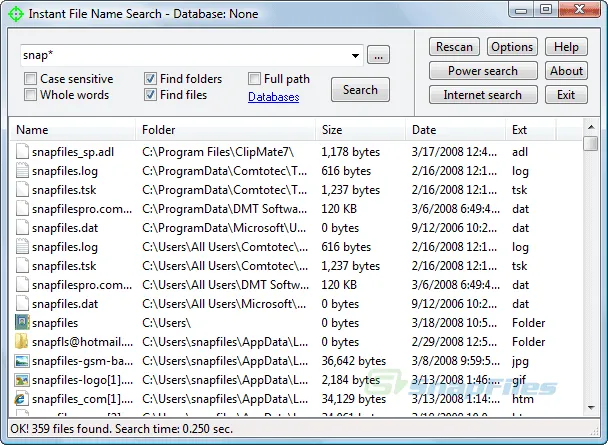Sort results by the Date column header
Viewport: 608px width, 445px height.
pyautogui.click(x=456, y=129)
